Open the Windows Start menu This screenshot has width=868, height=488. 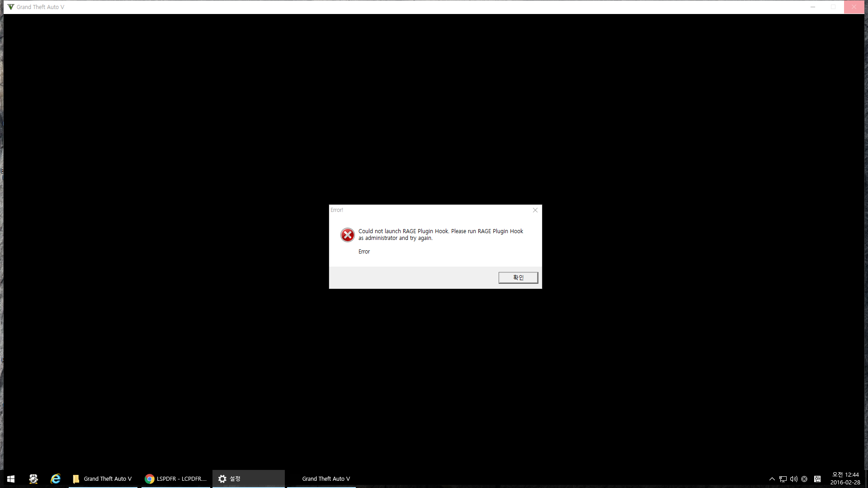click(11, 479)
